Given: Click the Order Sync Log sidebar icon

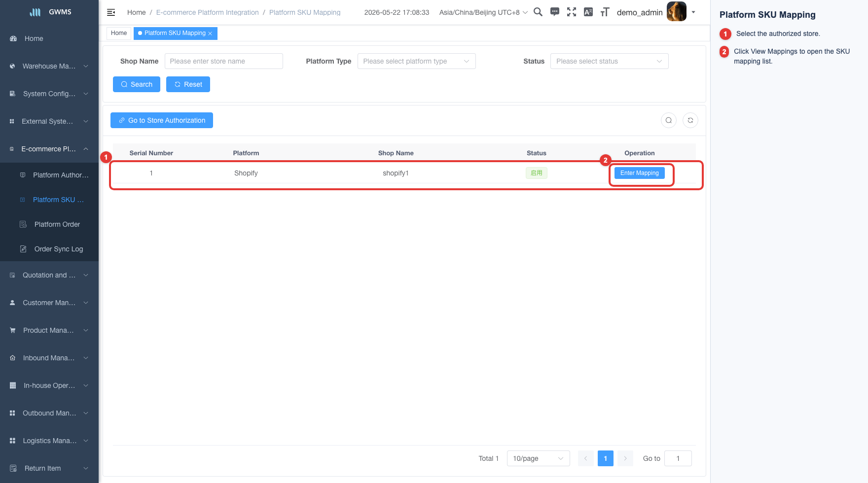Looking at the screenshot, I should (23, 249).
